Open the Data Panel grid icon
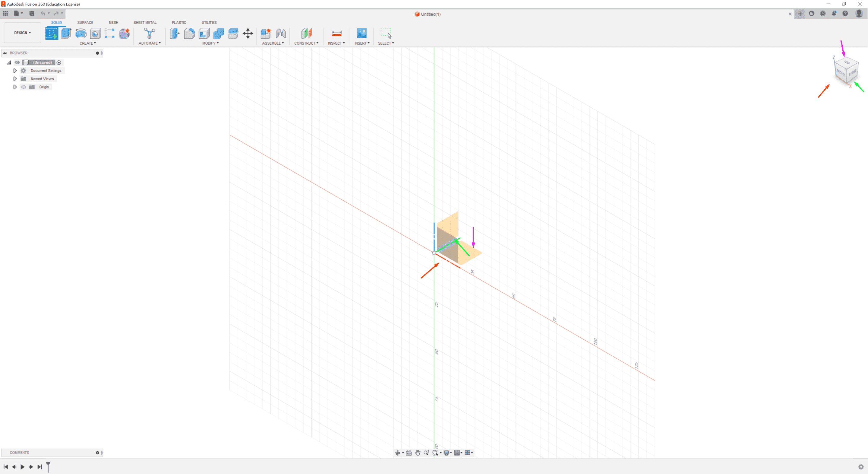Image resolution: width=868 pixels, height=474 pixels. (5, 14)
